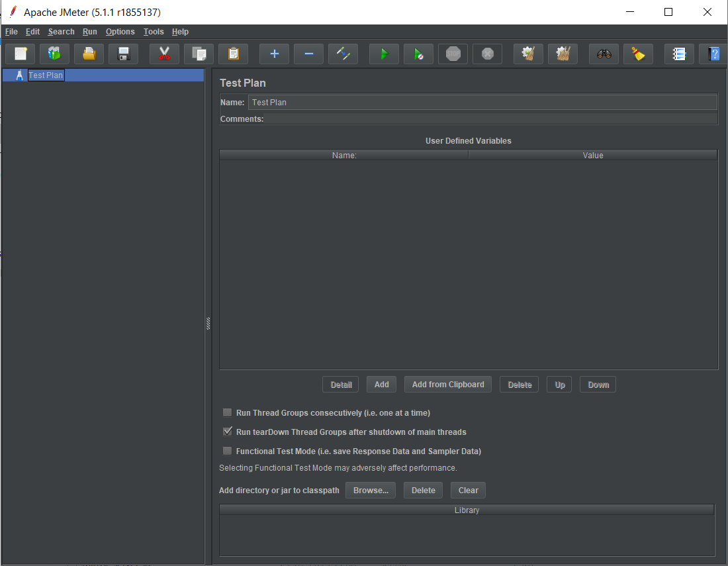Screen dimensions: 728x566
Task: Open the Function Helper list icon
Action: pyautogui.click(x=679, y=54)
